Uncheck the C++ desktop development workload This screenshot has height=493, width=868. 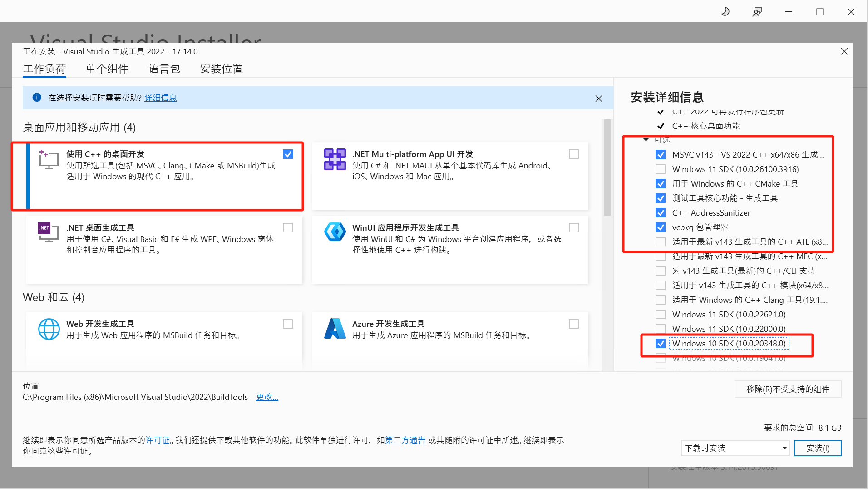(x=288, y=154)
